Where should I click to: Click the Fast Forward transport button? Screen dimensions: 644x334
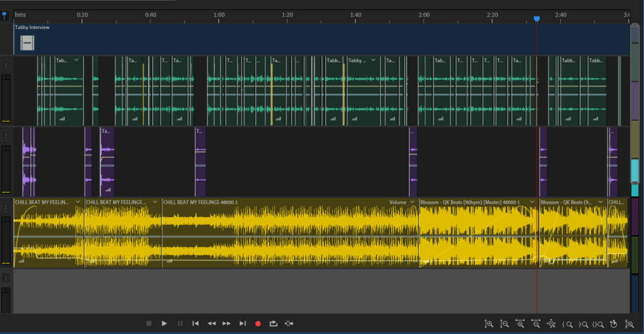(227, 323)
